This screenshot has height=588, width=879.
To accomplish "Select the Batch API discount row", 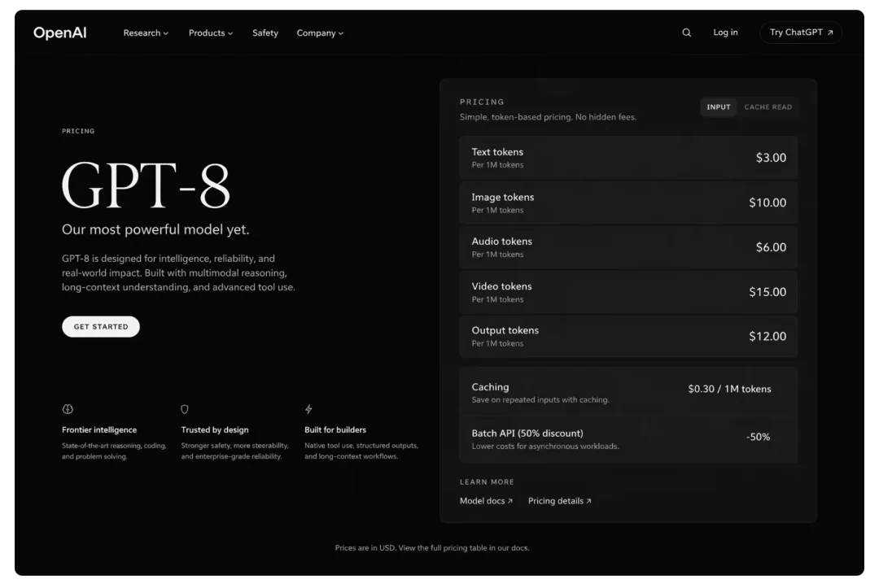I will tap(628, 438).
